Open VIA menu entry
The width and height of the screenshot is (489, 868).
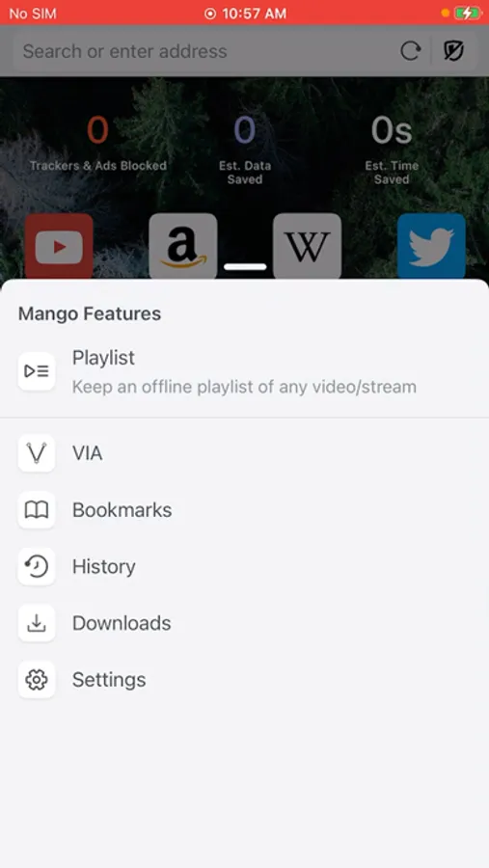(244, 453)
